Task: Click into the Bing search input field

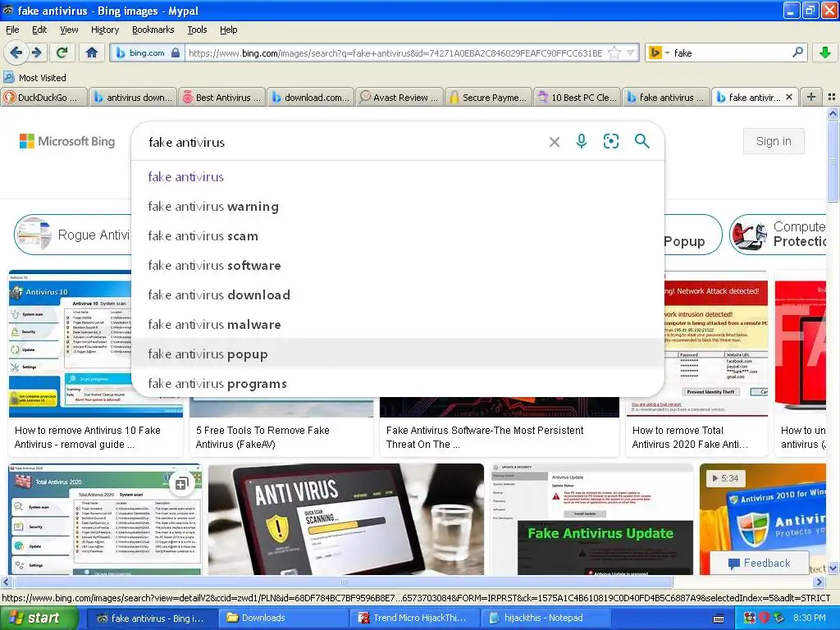Action: coord(343,142)
